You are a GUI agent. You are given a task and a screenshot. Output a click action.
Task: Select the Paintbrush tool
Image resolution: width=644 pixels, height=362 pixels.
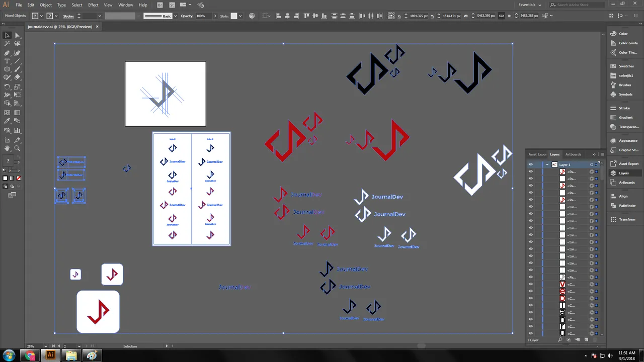[x=17, y=69]
